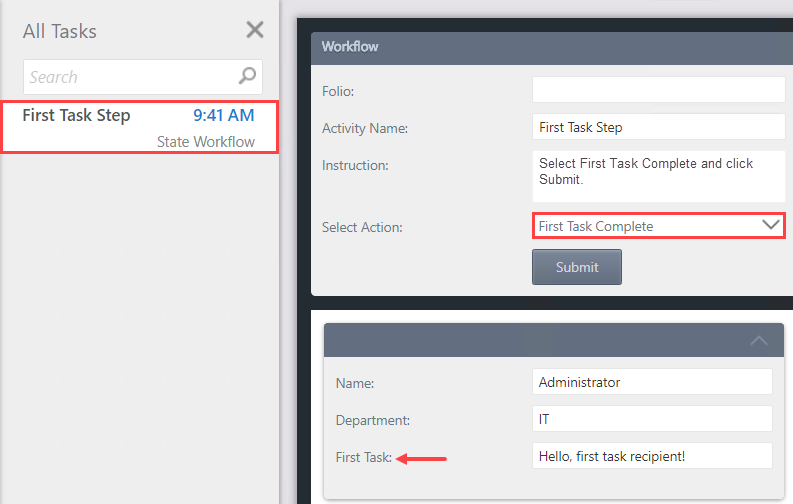Click the Activity Name label

(x=365, y=128)
